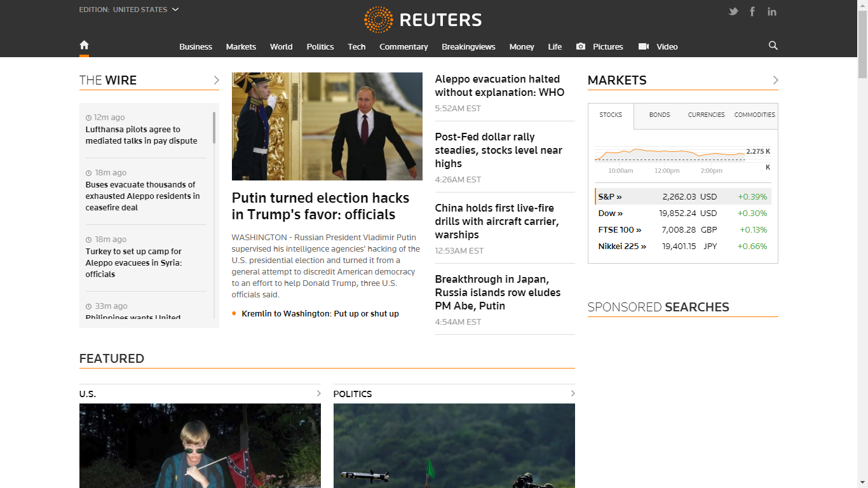Open the Breakingviews menu
This screenshot has height=488, width=868.
click(x=468, y=46)
